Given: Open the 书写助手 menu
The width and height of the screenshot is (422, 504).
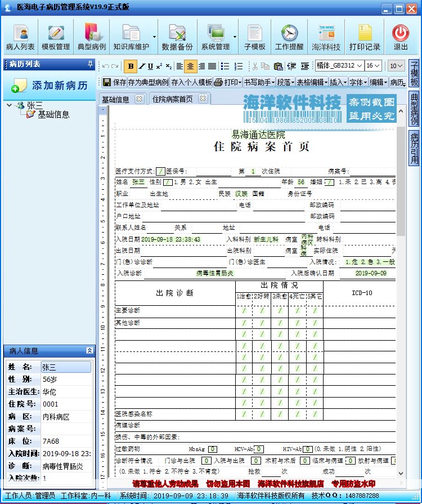Looking at the screenshot, I should coord(259,82).
